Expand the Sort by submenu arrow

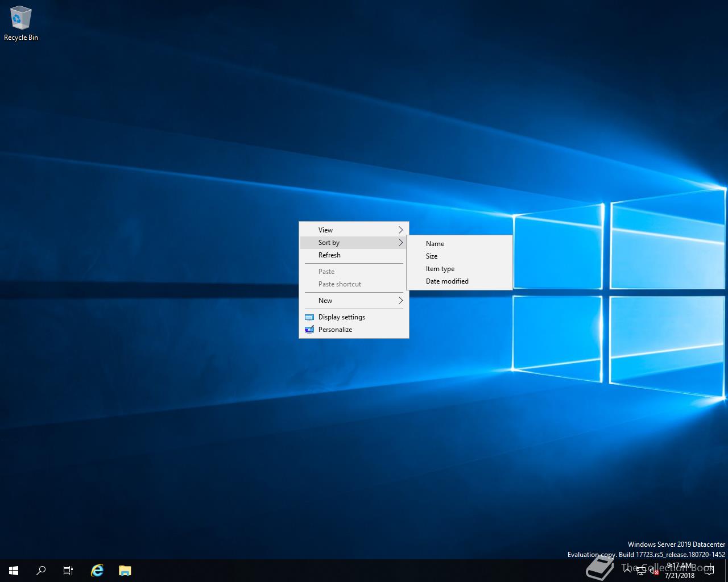[400, 243]
